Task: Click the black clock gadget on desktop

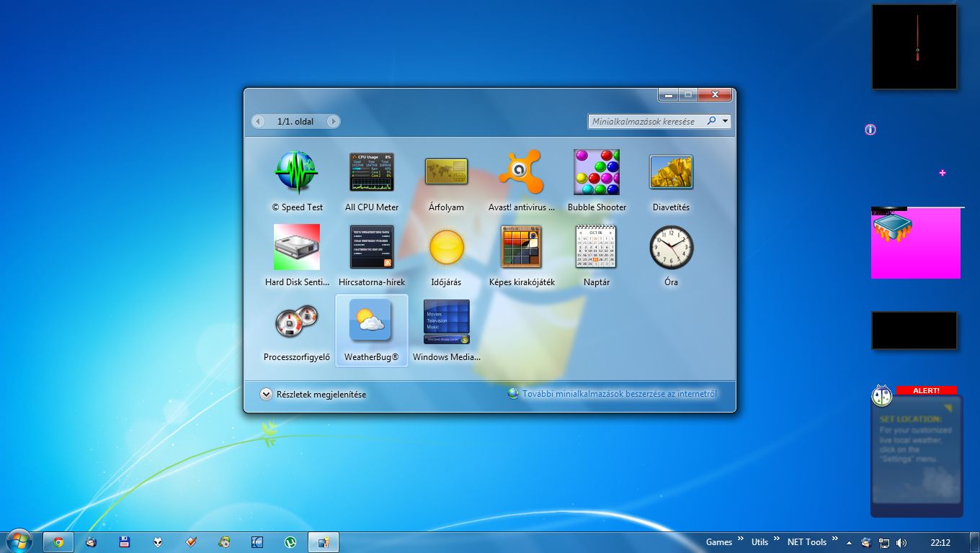Action: (914, 47)
